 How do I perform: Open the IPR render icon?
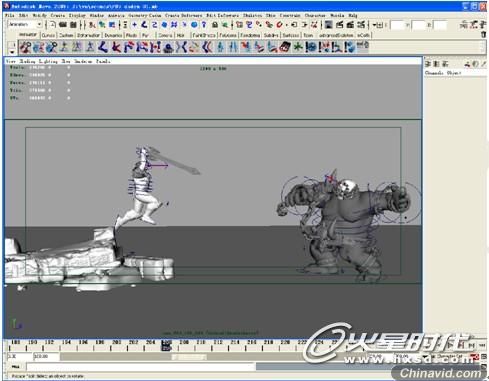[350, 25]
